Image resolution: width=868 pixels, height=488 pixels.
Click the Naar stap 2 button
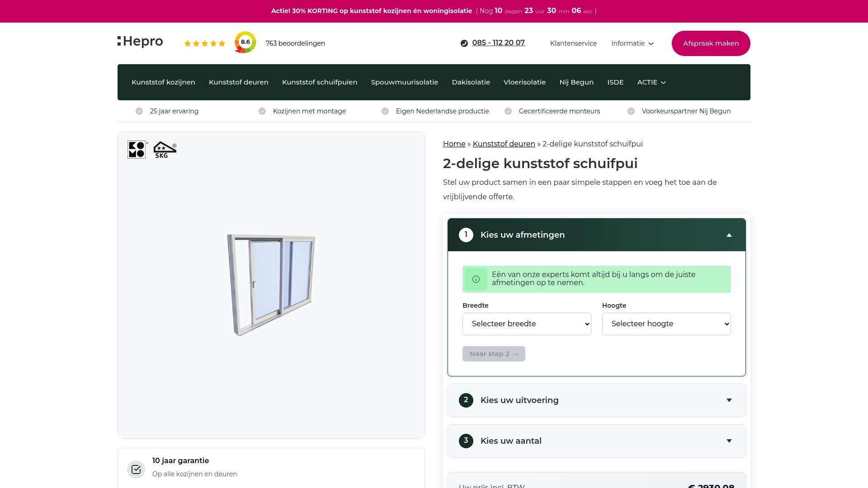[494, 354]
